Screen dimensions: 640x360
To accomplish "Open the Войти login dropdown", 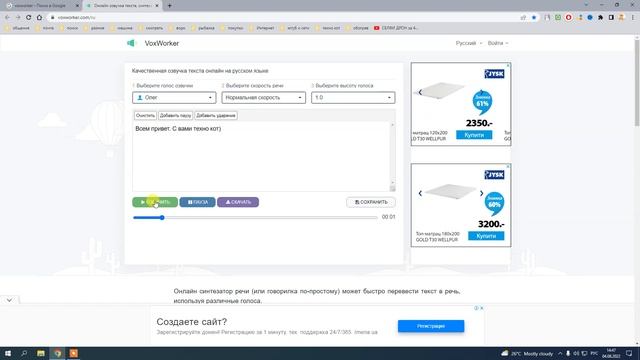I will pos(498,43).
